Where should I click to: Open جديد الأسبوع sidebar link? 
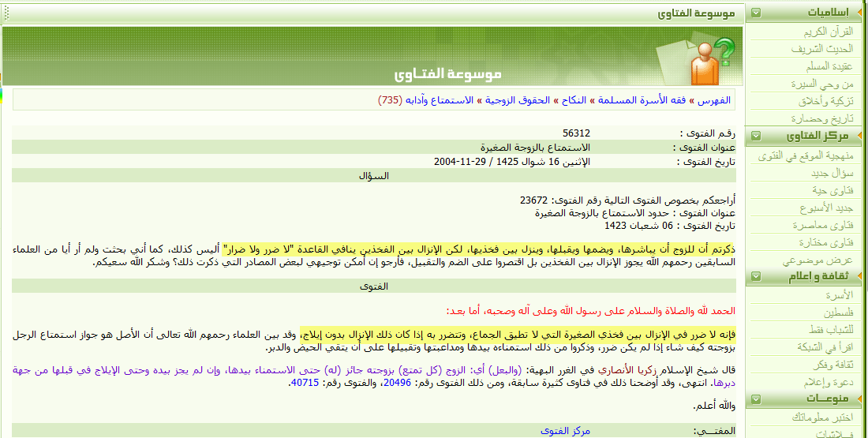[826, 208]
